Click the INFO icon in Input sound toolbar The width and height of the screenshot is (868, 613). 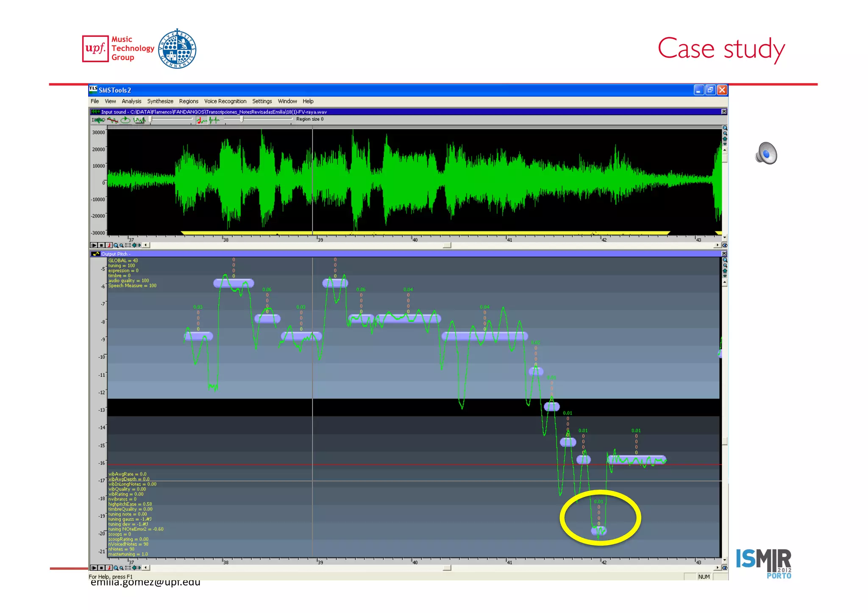coord(98,120)
